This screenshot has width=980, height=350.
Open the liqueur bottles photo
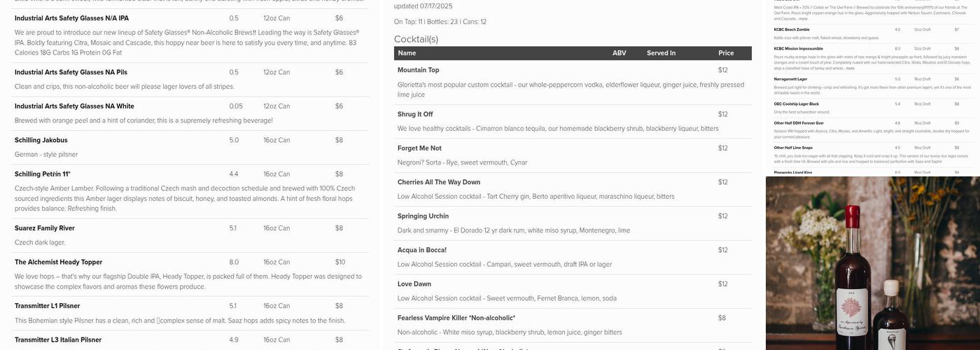[872, 263]
